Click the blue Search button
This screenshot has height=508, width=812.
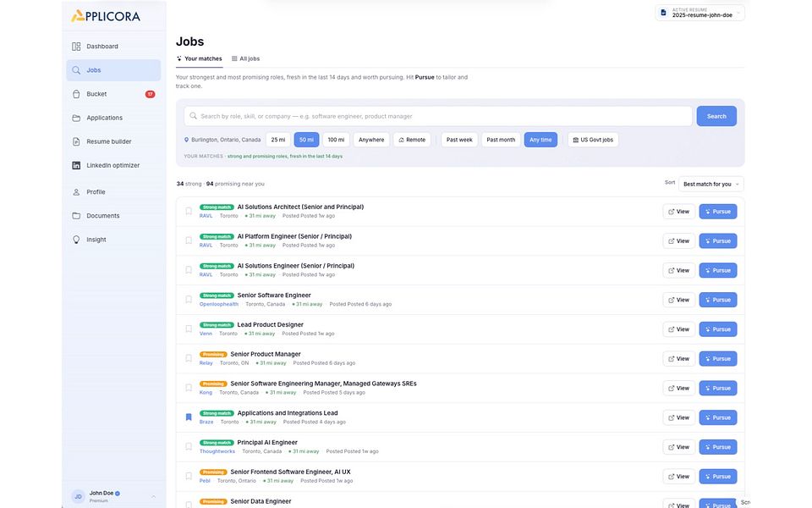(716, 116)
